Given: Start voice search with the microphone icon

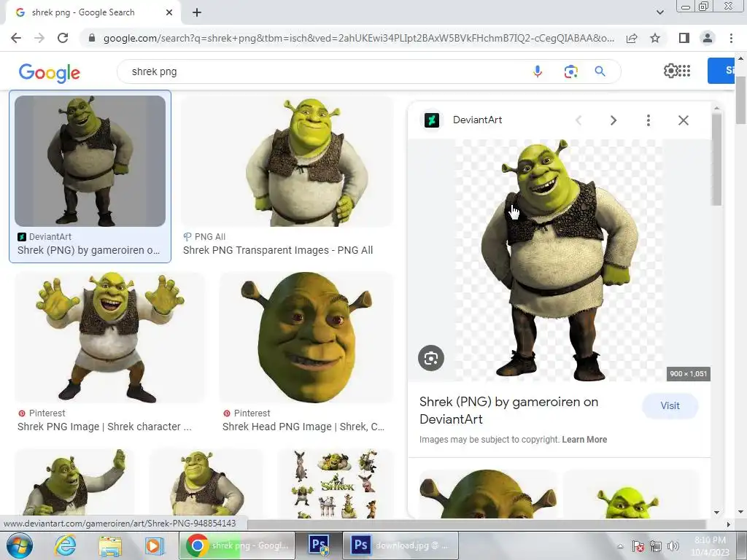Looking at the screenshot, I should (538, 71).
